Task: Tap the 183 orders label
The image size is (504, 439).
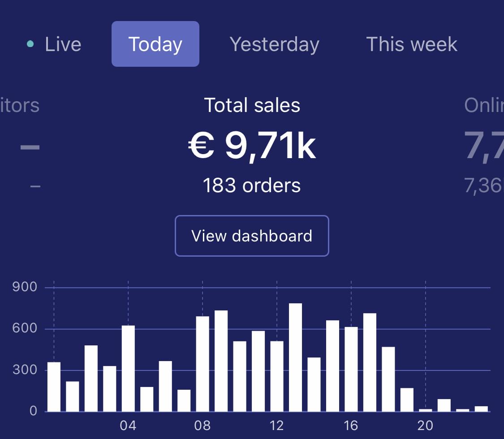Action: [252, 185]
